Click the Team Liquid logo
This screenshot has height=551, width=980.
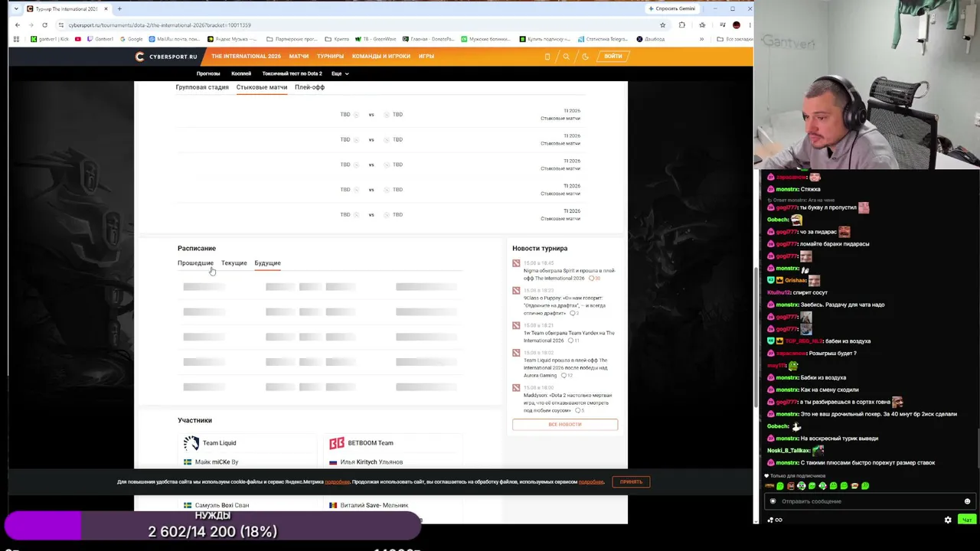tap(191, 443)
